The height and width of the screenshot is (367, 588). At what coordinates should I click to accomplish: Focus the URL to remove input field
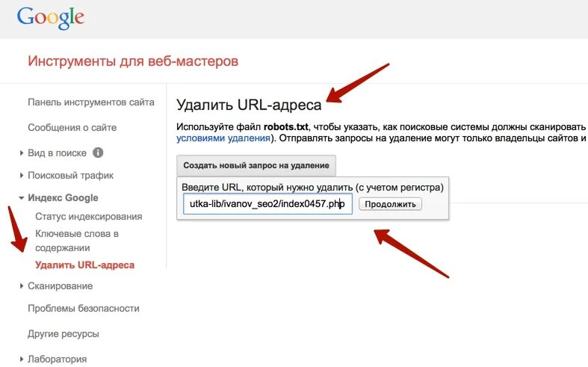pyautogui.click(x=267, y=204)
